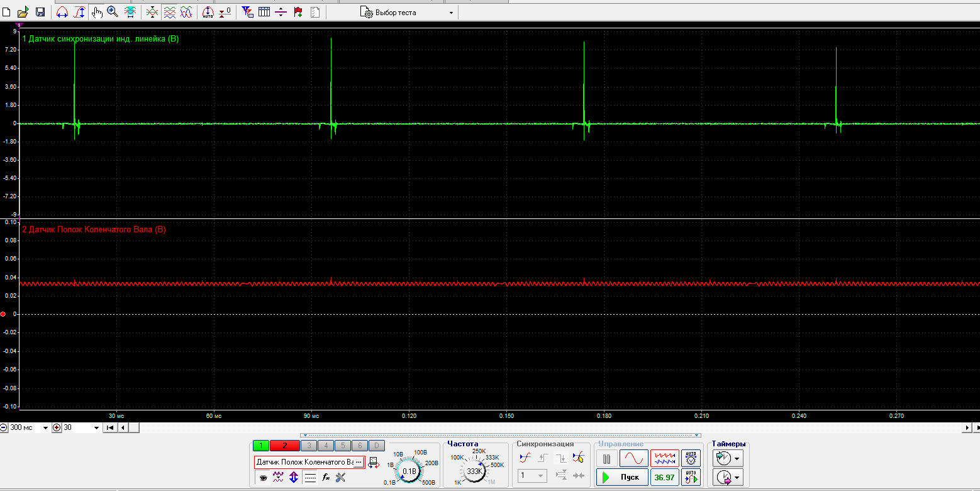This screenshot has width=980, height=491.
Task: Click the 36.97 value display
Action: coord(665,477)
